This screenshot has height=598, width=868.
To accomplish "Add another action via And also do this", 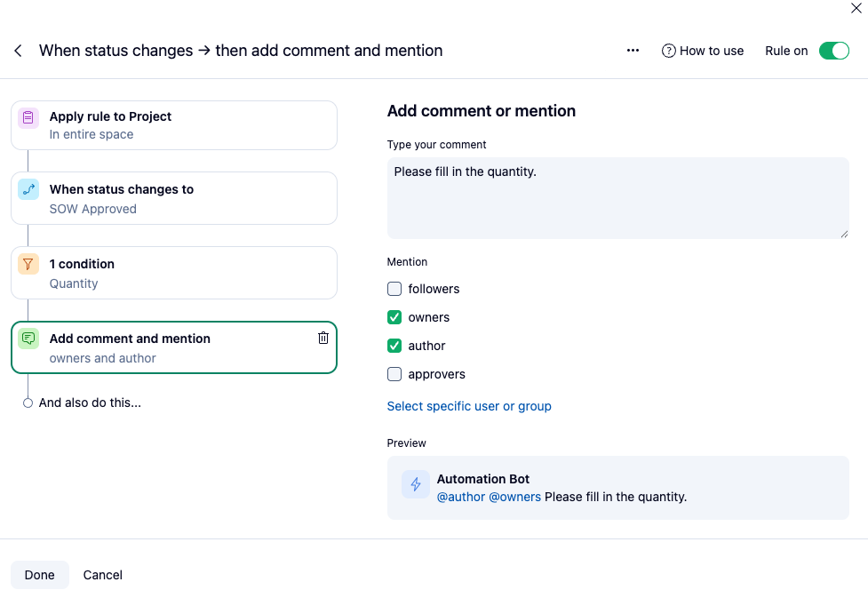I will point(89,403).
